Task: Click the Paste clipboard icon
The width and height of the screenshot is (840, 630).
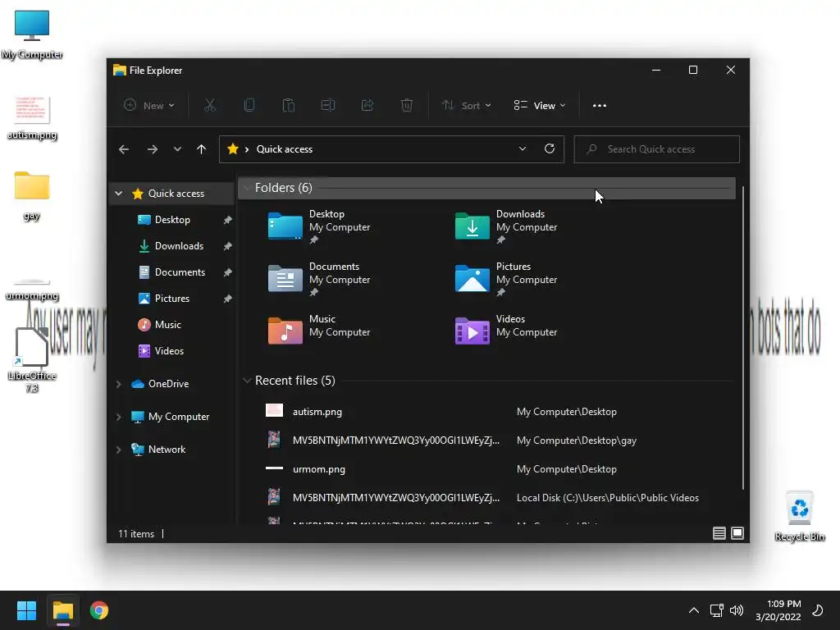Action: click(288, 106)
